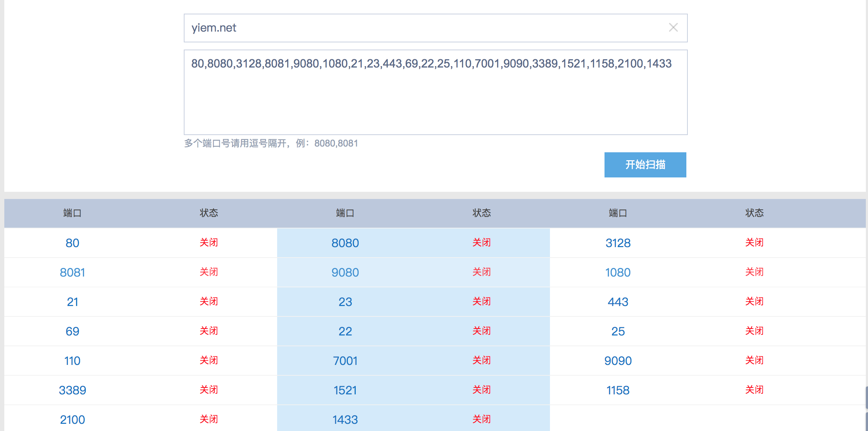Viewport: 868px width, 431px height.
Task: Select port 25 cell
Action: click(x=618, y=332)
